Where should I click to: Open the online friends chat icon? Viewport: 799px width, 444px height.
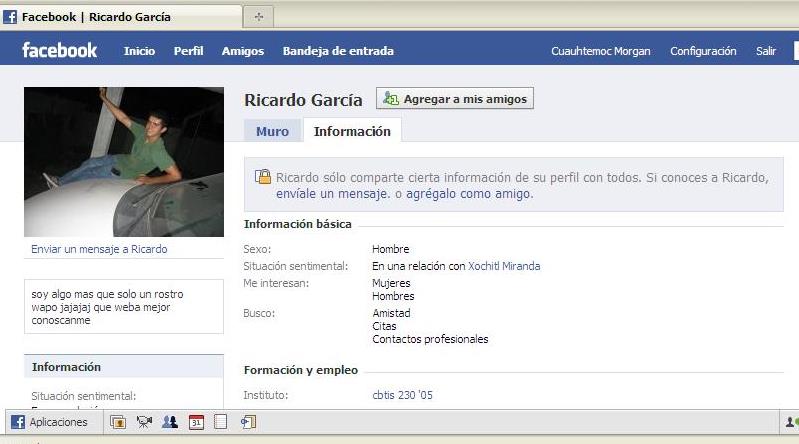pyautogui.click(x=791, y=422)
